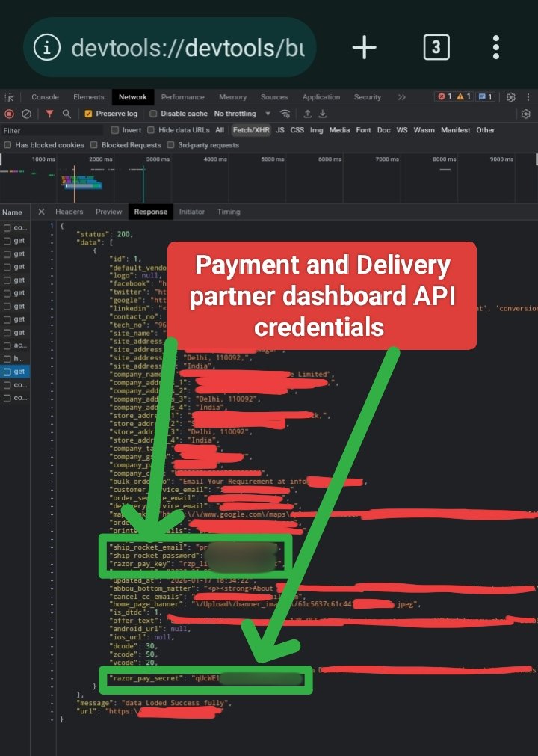538x756 pixels.
Task: Open the Application tab
Action: click(x=321, y=97)
